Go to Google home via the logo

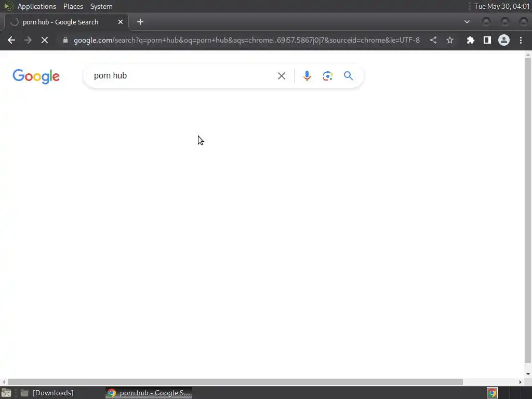pos(36,76)
